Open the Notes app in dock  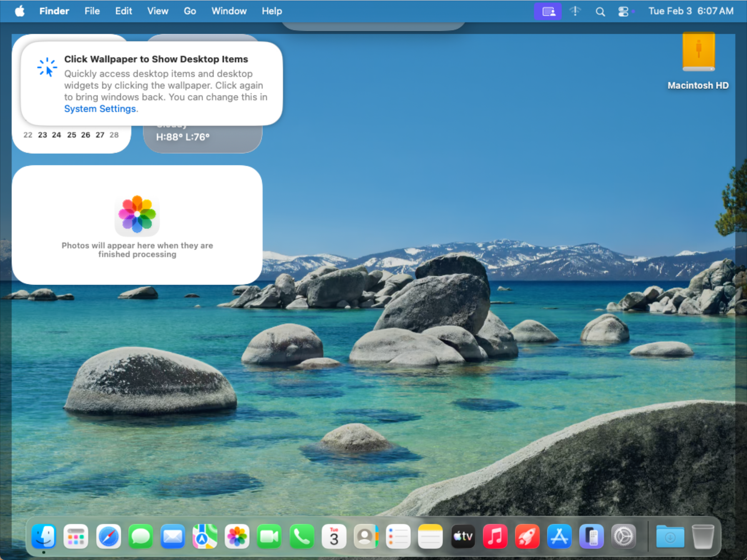pyautogui.click(x=430, y=537)
